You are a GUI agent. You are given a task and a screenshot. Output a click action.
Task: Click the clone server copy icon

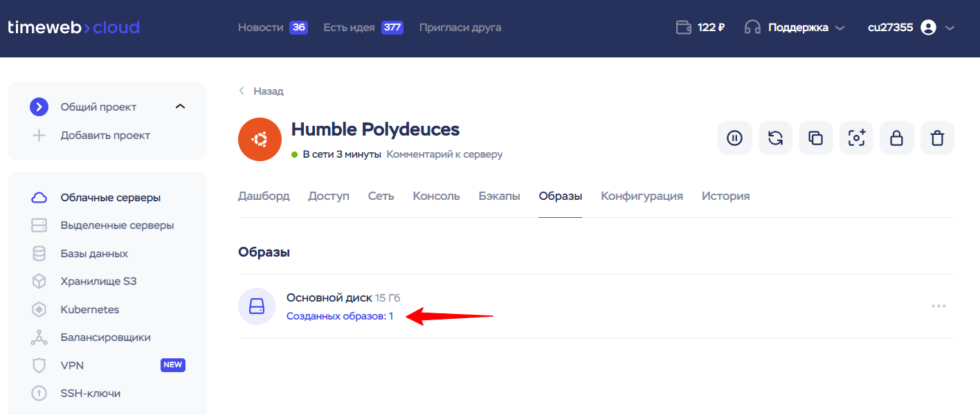coord(815,138)
